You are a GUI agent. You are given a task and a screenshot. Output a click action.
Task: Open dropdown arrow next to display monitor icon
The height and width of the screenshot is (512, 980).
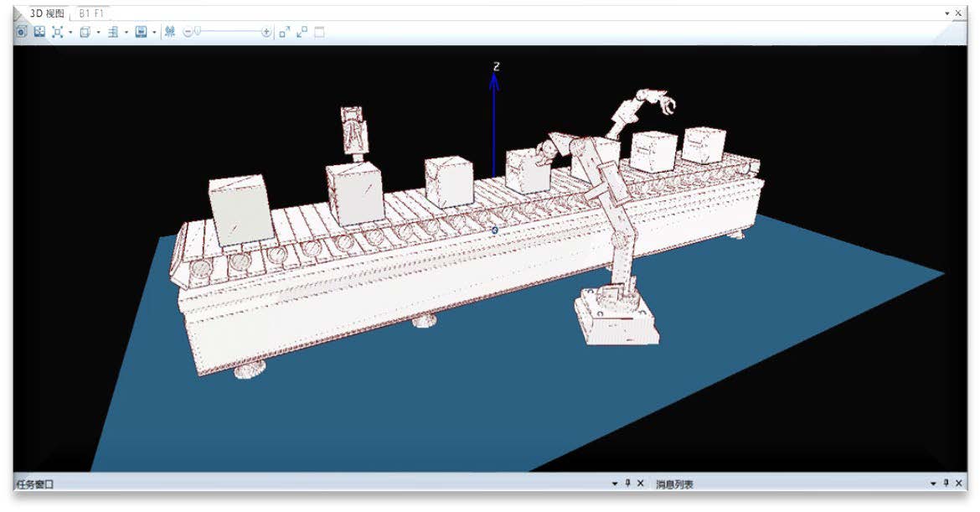pos(154,33)
